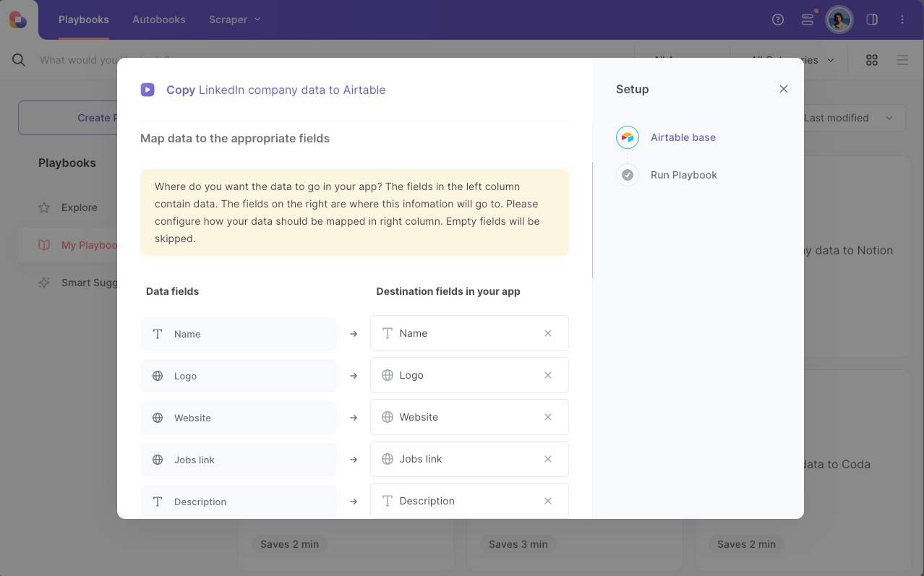Click the dialog vertical scrollbar
This screenshot has width=924, height=576.
[592, 220]
